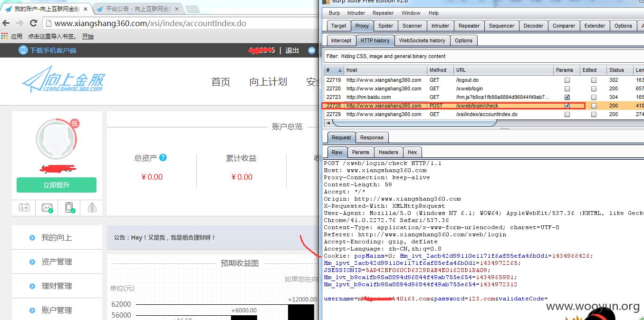644x320 pixels.
Task: Click the 下载手机客户端 link
Action: (x=53, y=50)
